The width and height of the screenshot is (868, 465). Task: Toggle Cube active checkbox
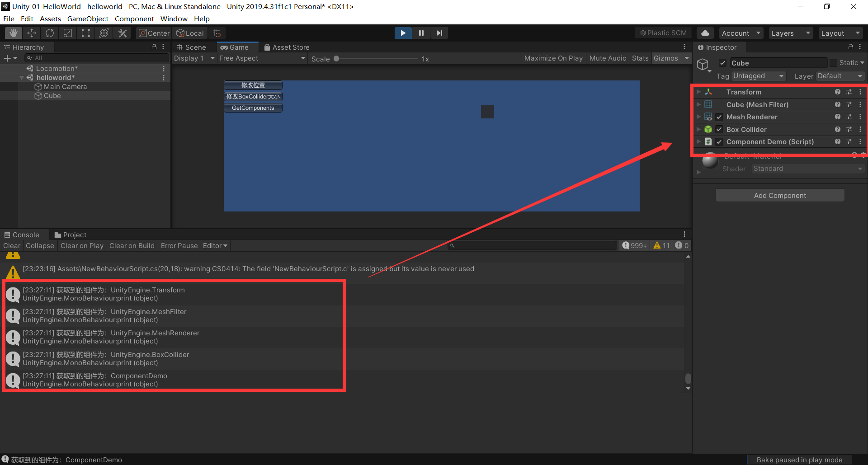(x=723, y=63)
